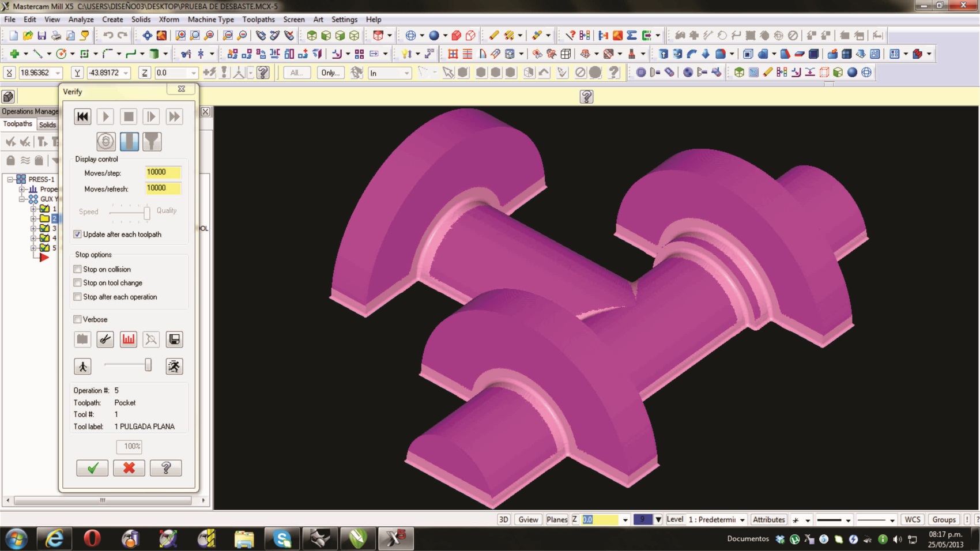Expand the Properties tree node
The height and width of the screenshot is (551, 980).
22,189
